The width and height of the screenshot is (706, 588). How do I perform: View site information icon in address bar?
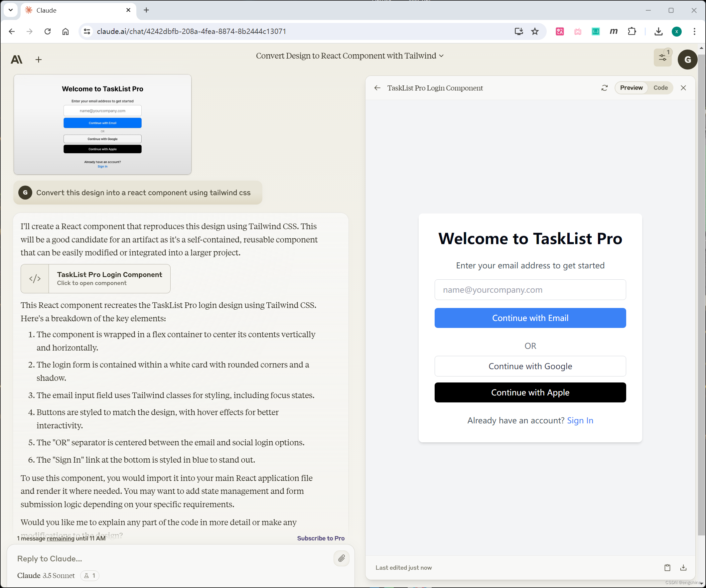pos(87,31)
